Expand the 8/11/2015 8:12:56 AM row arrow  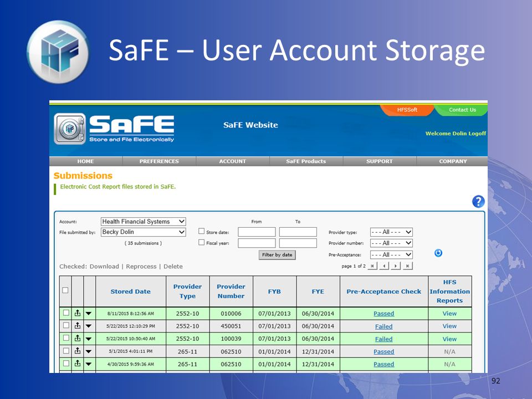pos(89,314)
